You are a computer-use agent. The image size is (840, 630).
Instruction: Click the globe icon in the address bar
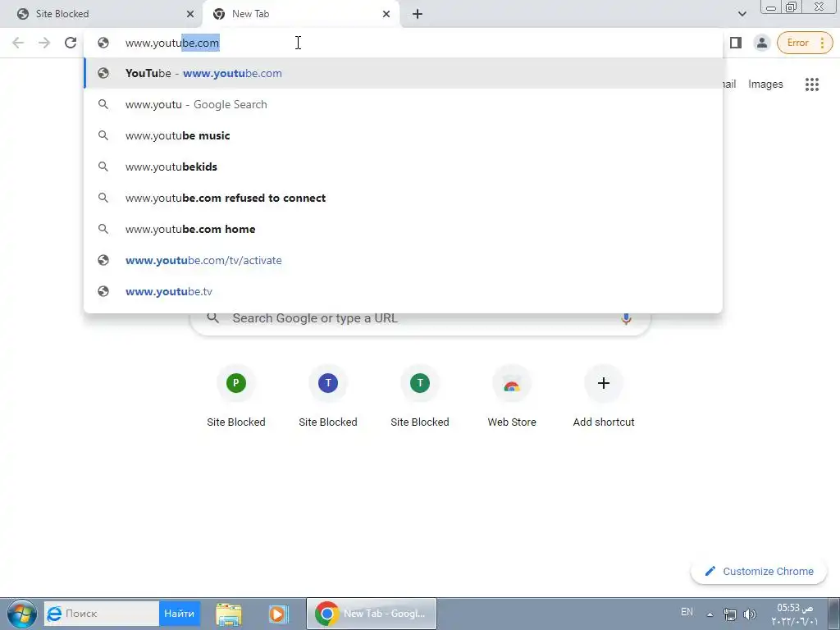click(x=103, y=43)
